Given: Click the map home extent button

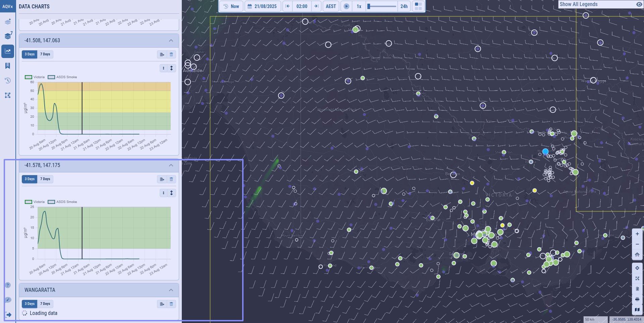Looking at the screenshot, I should pos(637,255).
